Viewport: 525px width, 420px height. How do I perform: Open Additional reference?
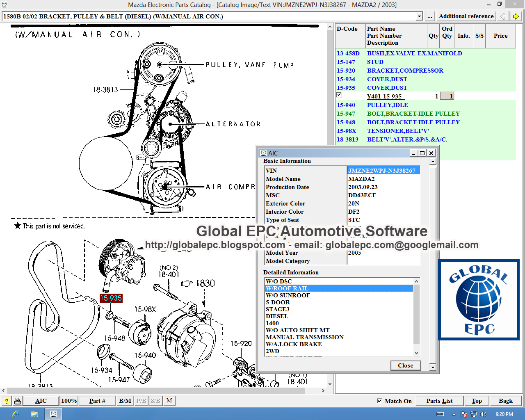pyautogui.click(x=466, y=16)
